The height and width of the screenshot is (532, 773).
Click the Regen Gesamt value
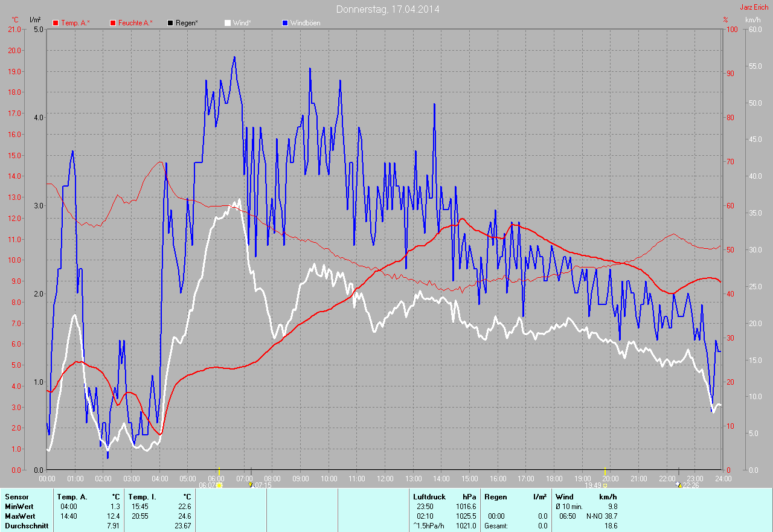tap(542, 526)
